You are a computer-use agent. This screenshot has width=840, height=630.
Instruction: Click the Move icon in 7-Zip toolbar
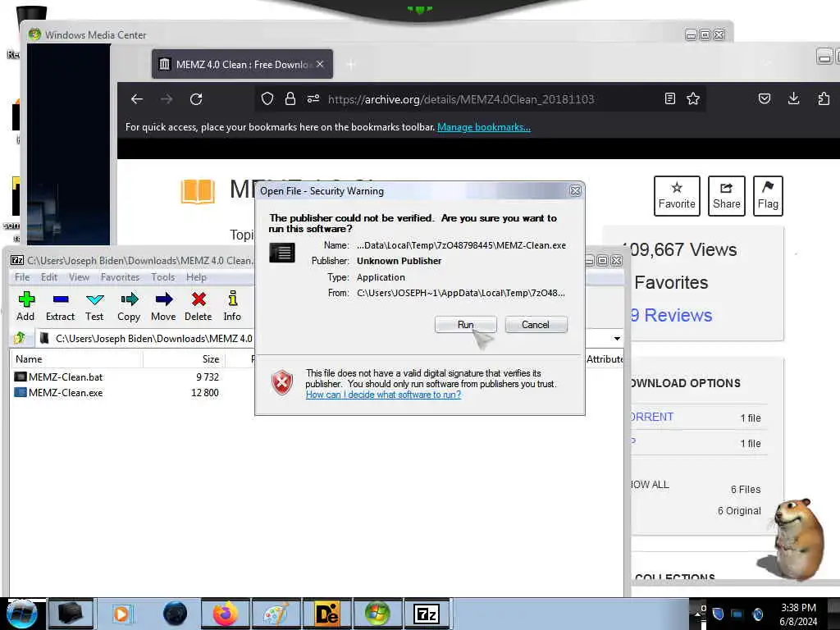pos(163,307)
